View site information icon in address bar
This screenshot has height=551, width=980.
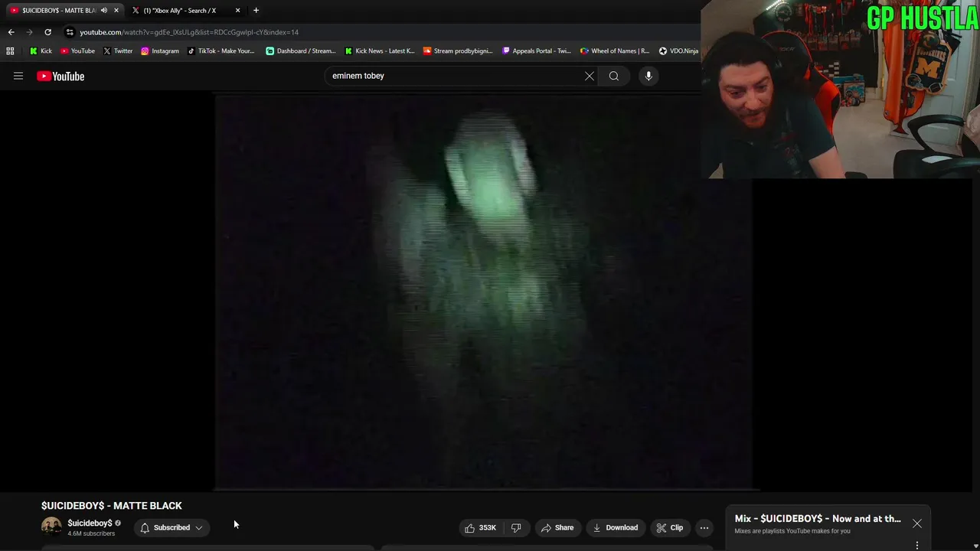pos(70,32)
